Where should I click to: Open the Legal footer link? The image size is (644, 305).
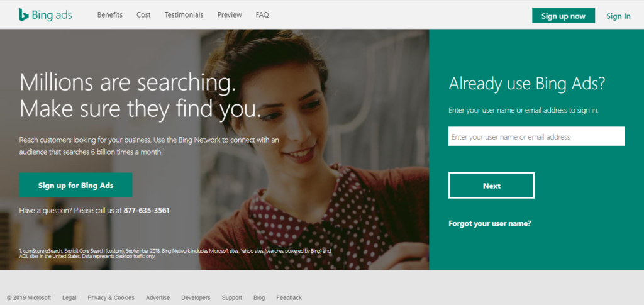69,297
